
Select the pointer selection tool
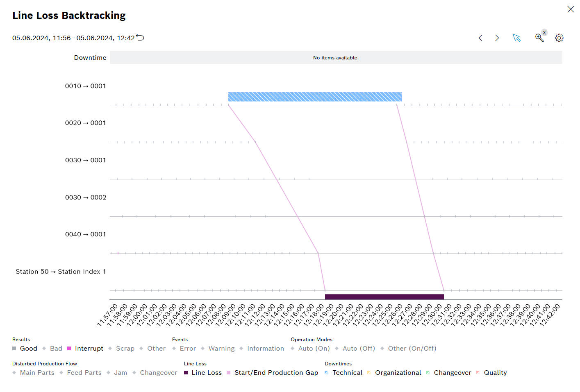coord(517,38)
